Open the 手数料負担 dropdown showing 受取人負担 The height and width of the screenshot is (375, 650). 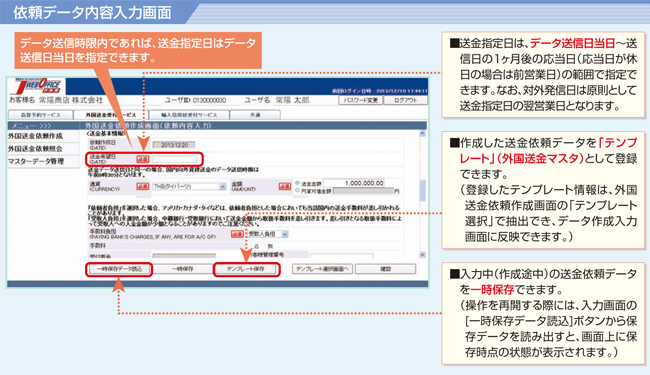tap(268, 234)
